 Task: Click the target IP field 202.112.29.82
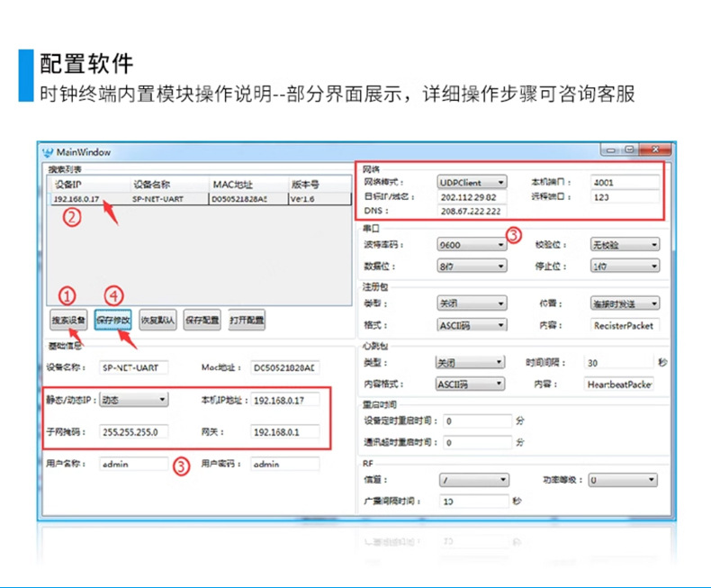(472, 197)
